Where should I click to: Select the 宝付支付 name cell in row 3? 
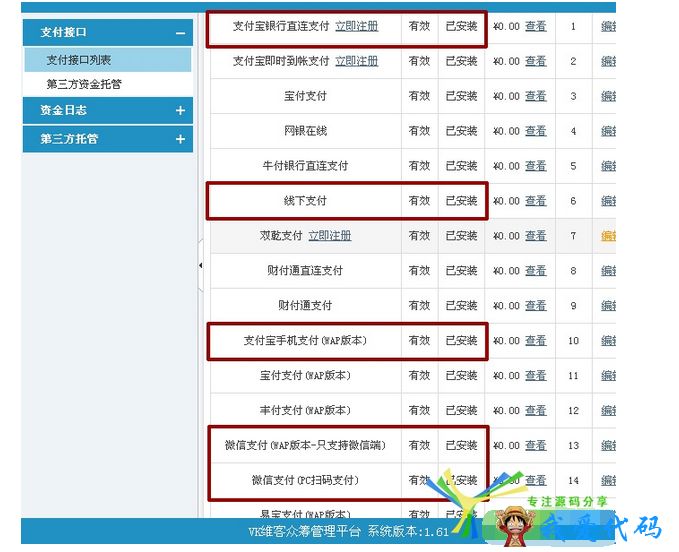(306, 96)
